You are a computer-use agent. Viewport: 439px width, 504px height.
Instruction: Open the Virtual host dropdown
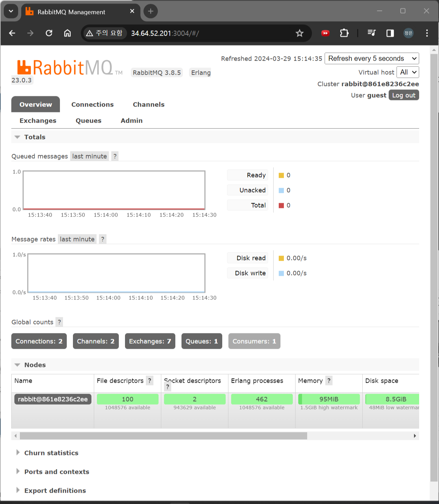coord(408,72)
